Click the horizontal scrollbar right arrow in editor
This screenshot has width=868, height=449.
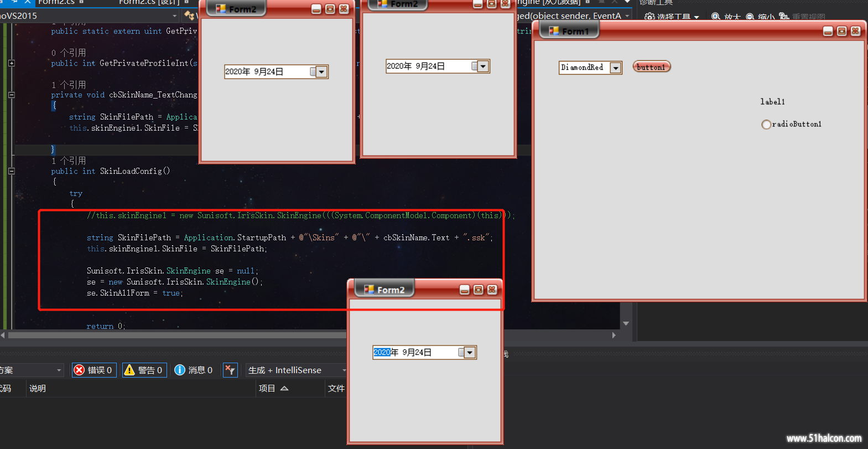point(614,335)
